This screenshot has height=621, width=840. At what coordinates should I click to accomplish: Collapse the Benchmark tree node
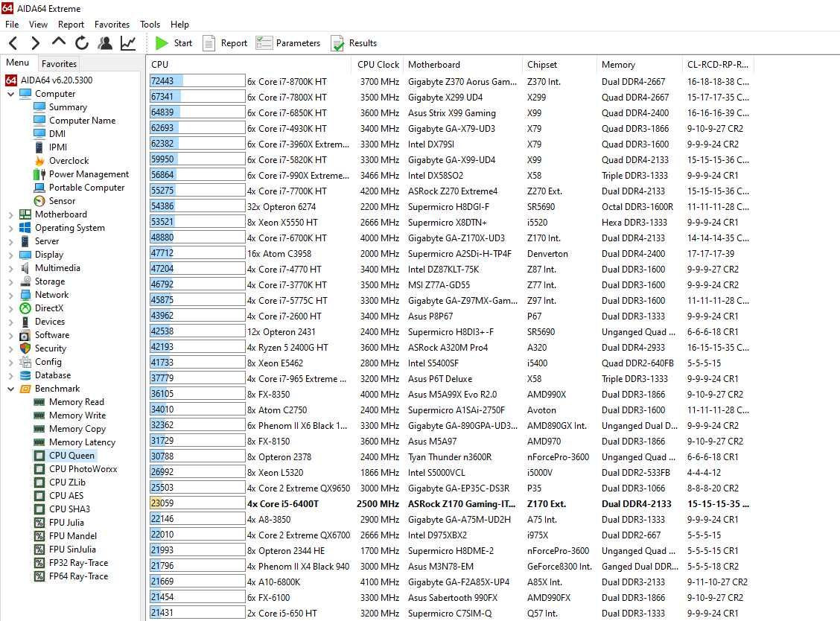click(x=10, y=389)
